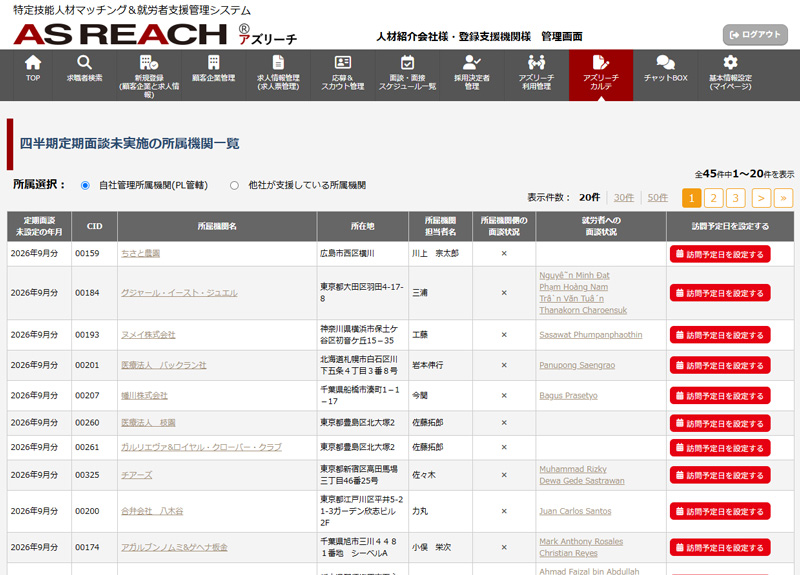Open 合弁会社 八木谷 link

pos(152,511)
